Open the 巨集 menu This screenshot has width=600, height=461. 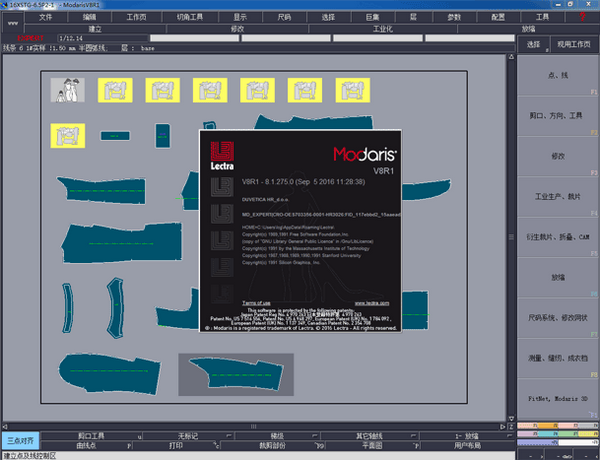373,17
